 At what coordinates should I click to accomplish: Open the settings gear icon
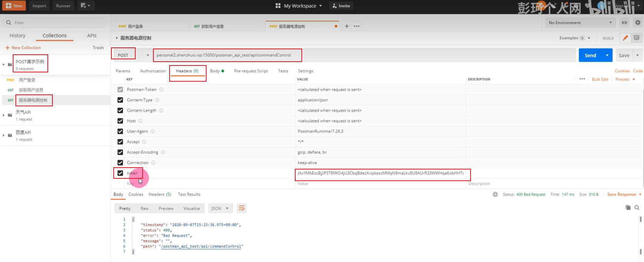pyautogui.click(x=637, y=23)
